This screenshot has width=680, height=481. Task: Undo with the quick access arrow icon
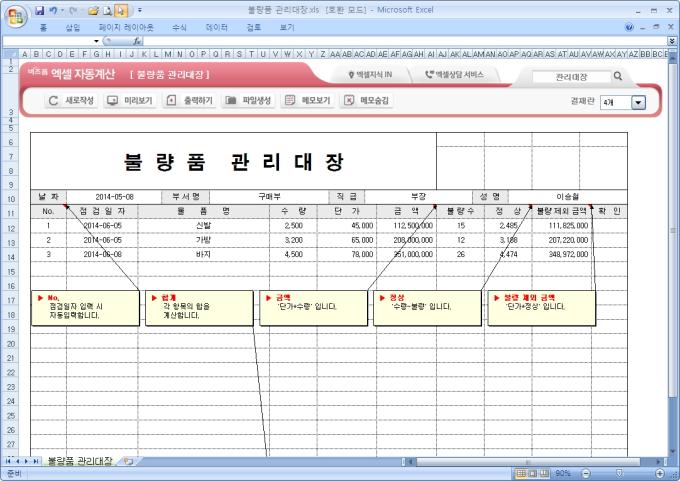tap(53, 10)
